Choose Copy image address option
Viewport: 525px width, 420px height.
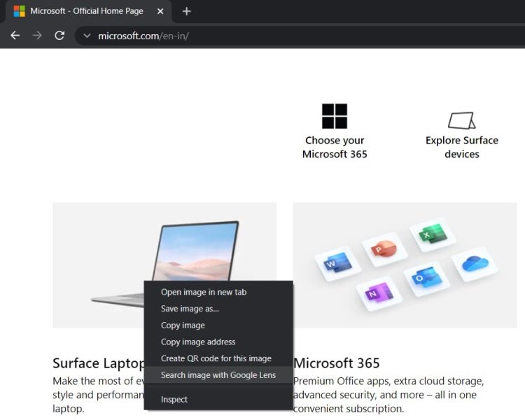click(198, 342)
